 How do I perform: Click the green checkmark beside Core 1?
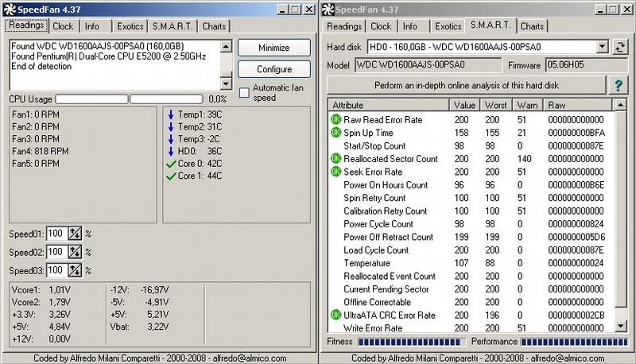click(171, 176)
